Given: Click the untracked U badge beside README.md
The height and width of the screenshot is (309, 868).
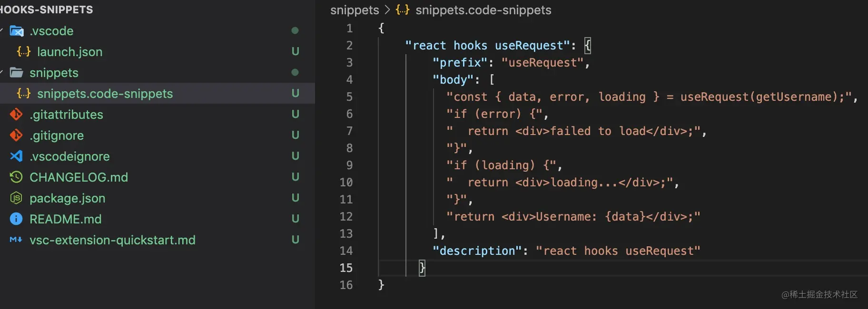Looking at the screenshot, I should point(295,219).
